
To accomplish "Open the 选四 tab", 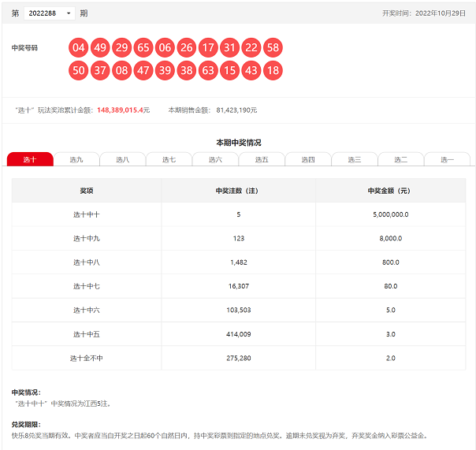I will 308,159.
